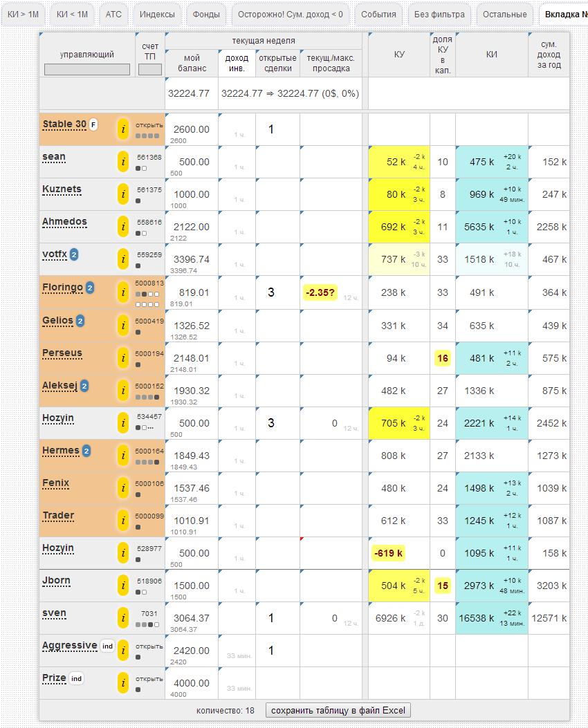Click the 16538 k КИ value for sven
This screenshot has width=588, height=728.
pos(477,619)
